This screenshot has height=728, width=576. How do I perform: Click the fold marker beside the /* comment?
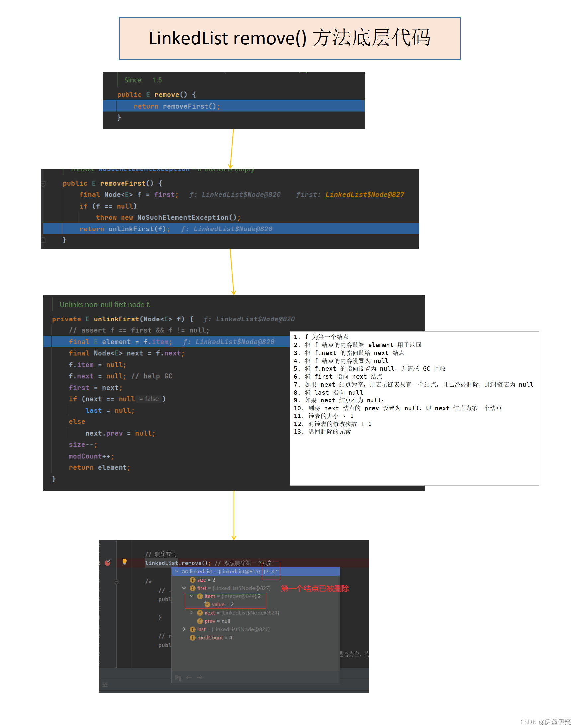[x=116, y=582]
